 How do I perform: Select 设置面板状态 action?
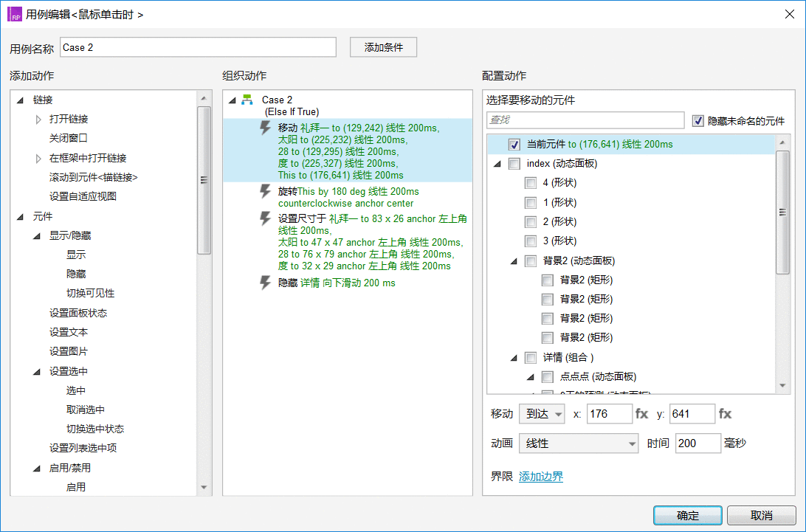tap(78, 313)
